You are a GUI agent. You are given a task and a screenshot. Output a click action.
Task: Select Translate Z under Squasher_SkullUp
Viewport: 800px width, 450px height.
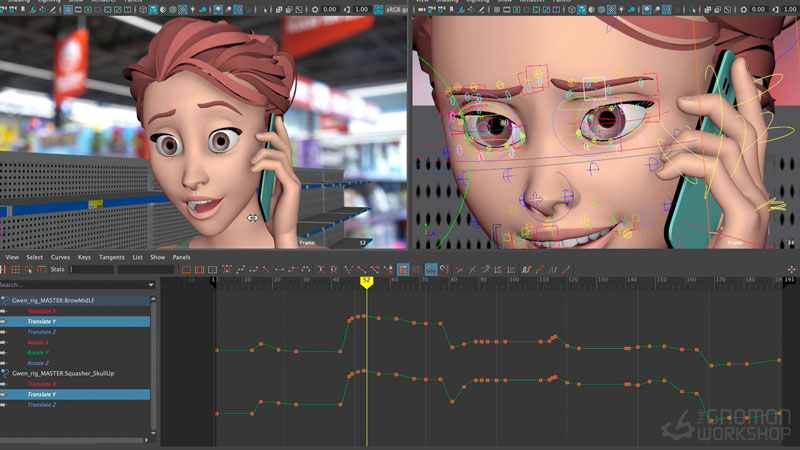(41, 405)
